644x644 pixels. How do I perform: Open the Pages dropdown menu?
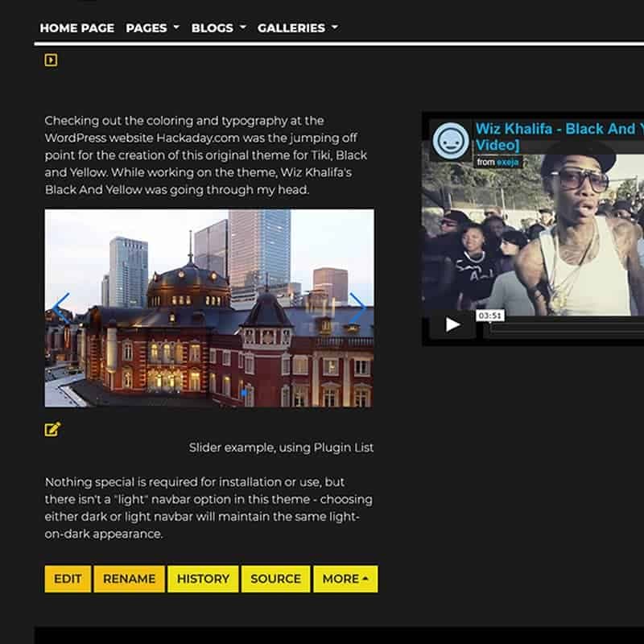coord(152,27)
